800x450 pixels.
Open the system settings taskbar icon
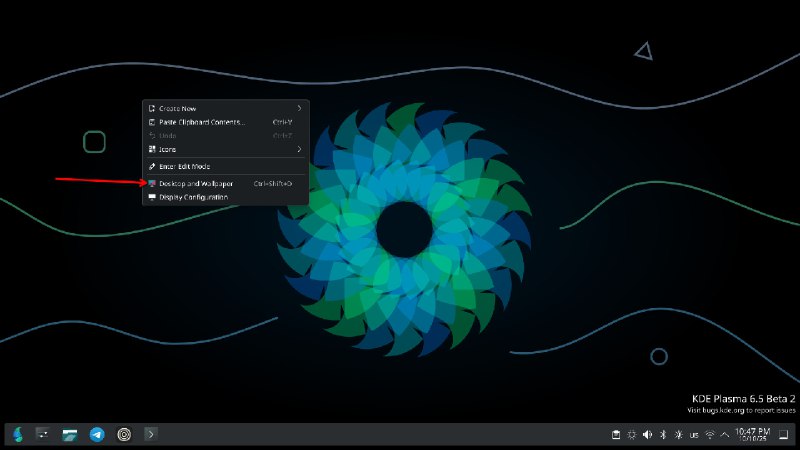43,434
